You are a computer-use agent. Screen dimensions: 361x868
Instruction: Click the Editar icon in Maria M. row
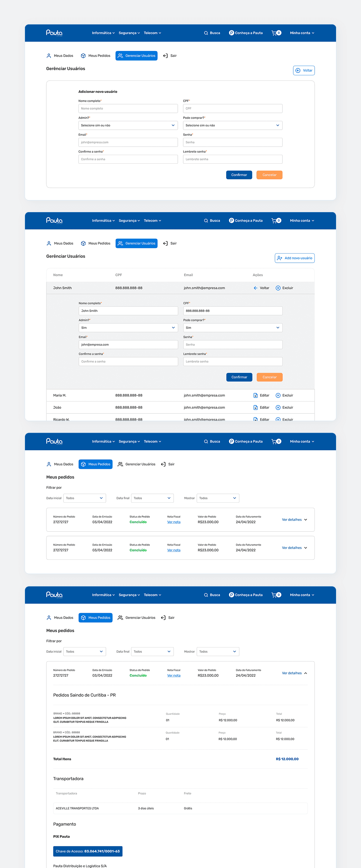tap(256, 395)
